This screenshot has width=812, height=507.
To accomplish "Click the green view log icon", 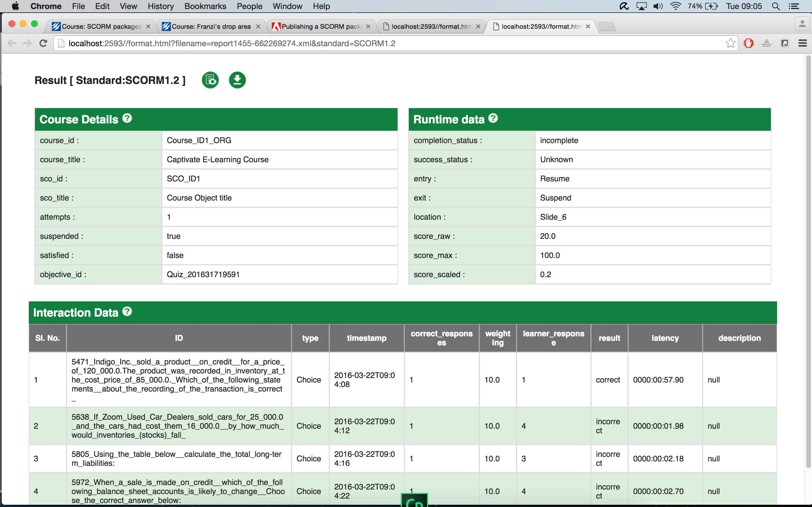I will click(210, 80).
